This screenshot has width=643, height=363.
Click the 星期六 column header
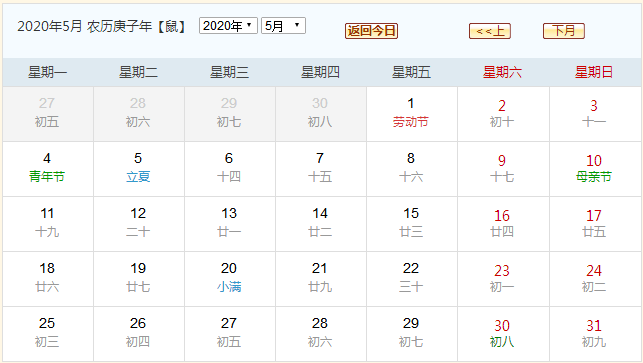(x=503, y=72)
